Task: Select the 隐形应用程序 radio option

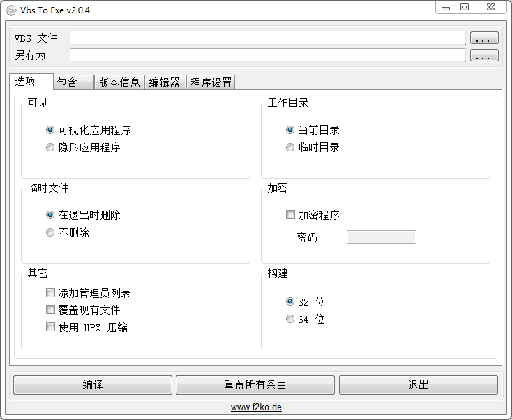Action: click(x=50, y=147)
